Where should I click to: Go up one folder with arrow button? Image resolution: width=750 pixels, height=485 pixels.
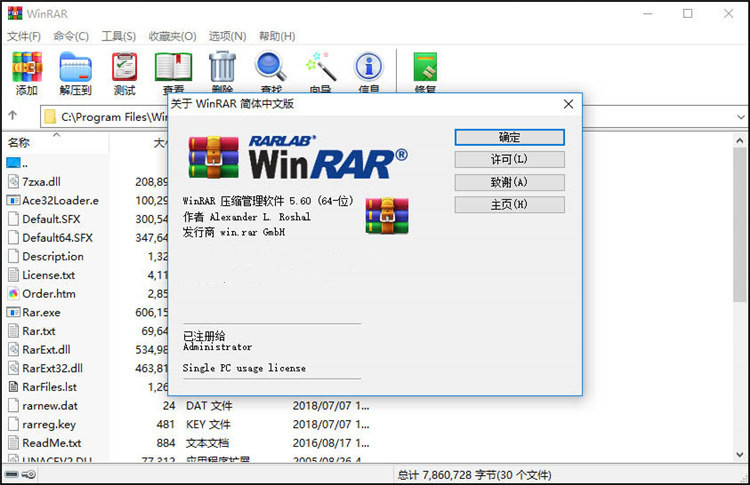point(12,116)
